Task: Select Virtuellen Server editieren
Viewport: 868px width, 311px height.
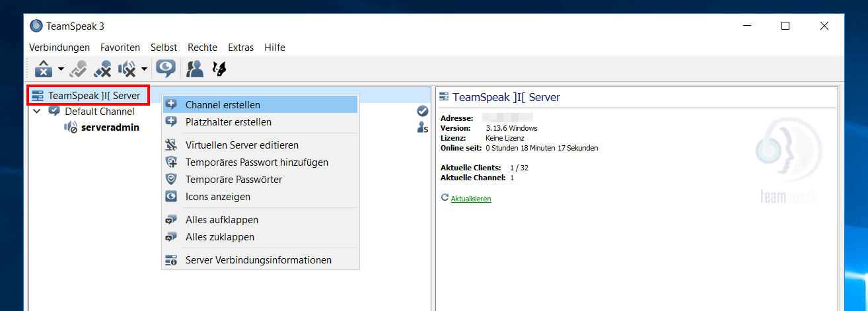Action: click(242, 145)
